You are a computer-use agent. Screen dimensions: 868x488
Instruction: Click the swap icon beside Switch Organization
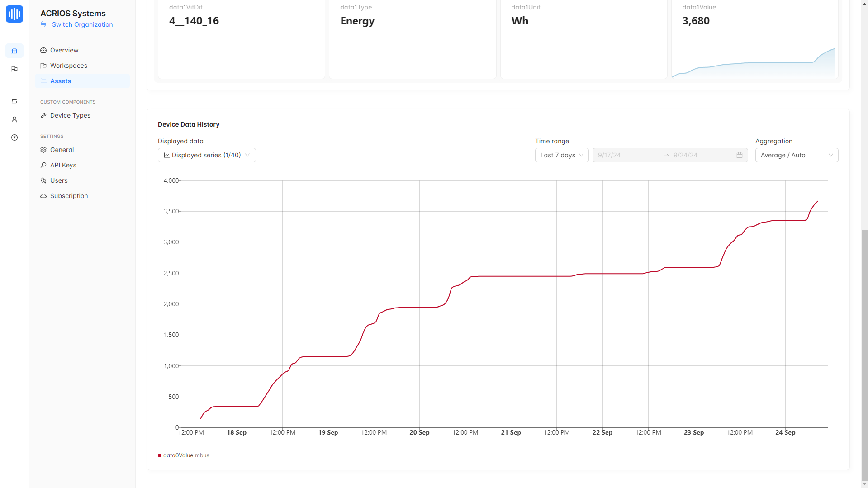coord(43,24)
